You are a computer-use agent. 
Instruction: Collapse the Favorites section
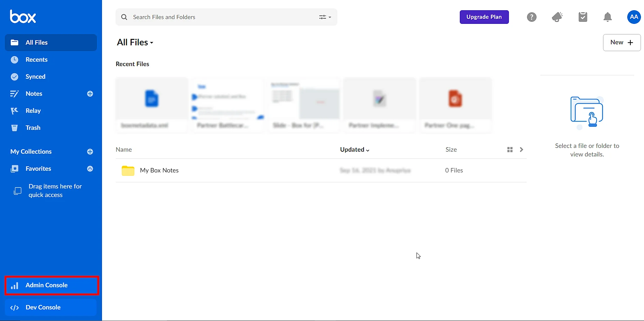tap(90, 168)
